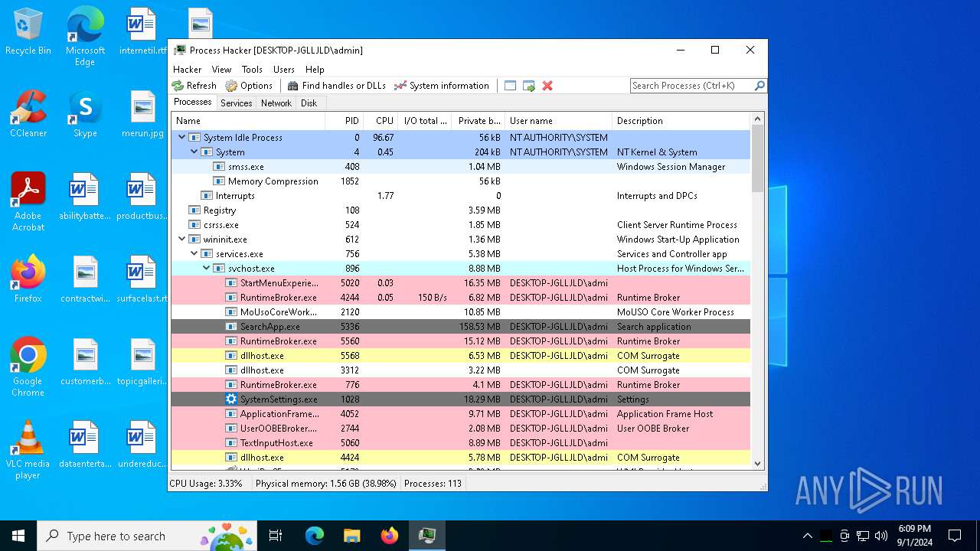This screenshot has width=980, height=551.
Task: Select the Interrupts row
Action: (x=461, y=196)
